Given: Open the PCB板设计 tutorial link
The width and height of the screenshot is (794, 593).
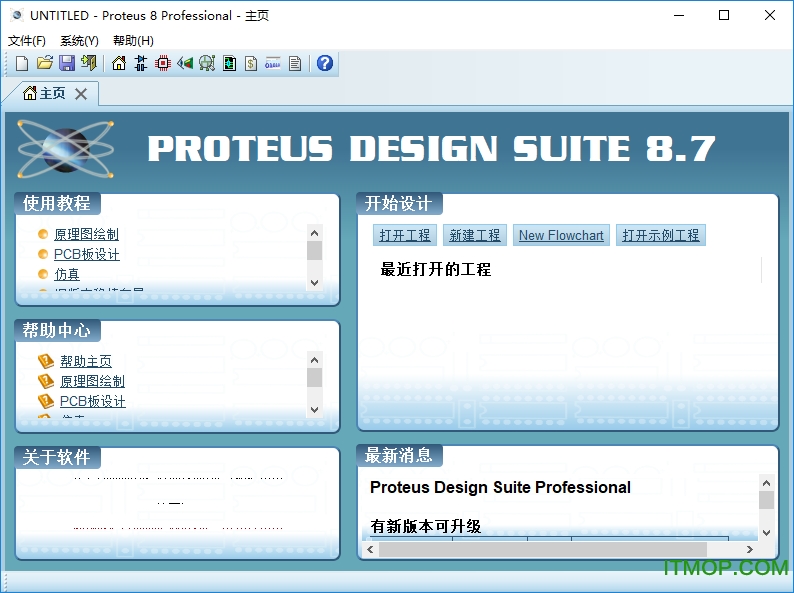Looking at the screenshot, I should pos(87,254).
